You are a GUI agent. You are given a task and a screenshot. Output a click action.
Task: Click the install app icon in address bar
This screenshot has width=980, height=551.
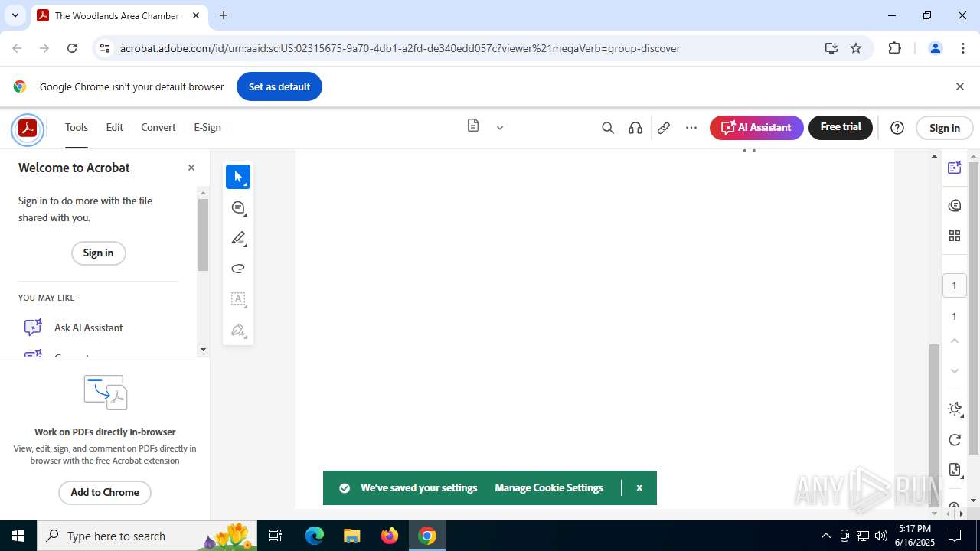pyautogui.click(x=831, y=48)
